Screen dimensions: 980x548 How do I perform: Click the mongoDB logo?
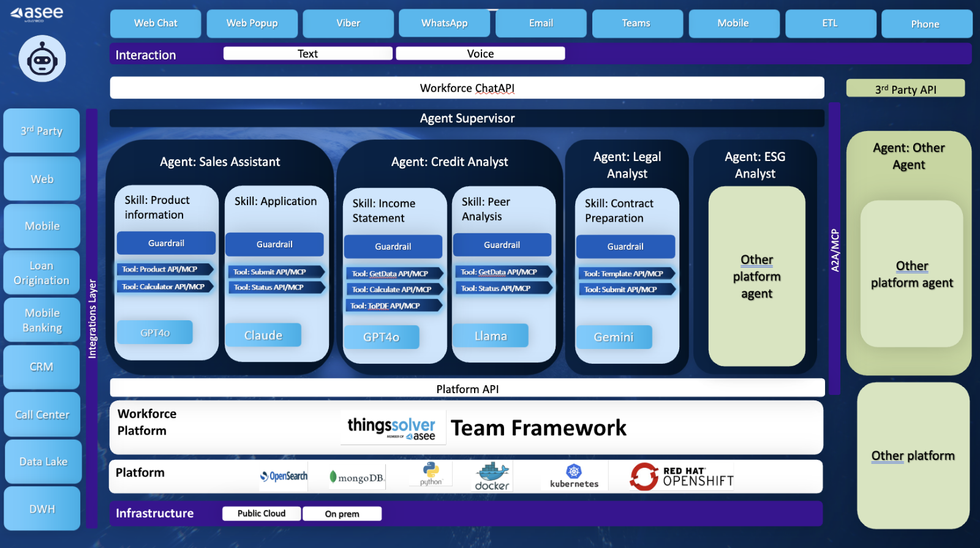pos(356,478)
